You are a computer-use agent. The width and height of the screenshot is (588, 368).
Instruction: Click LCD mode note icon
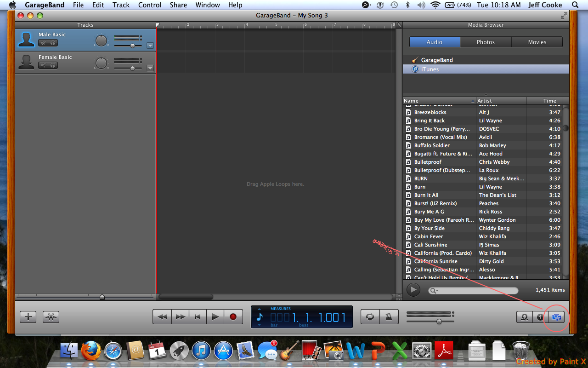pyautogui.click(x=260, y=316)
